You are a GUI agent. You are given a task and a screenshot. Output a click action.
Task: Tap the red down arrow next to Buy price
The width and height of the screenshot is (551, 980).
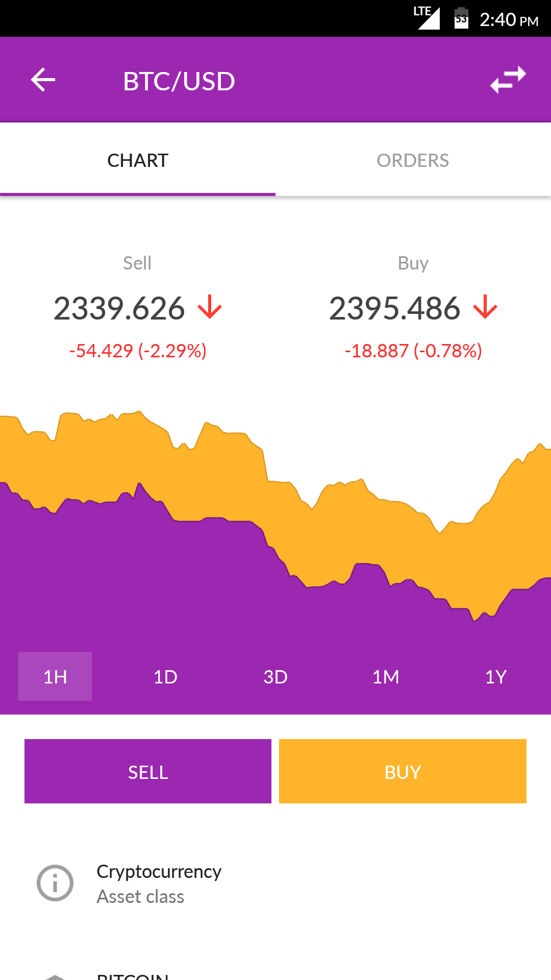(485, 307)
